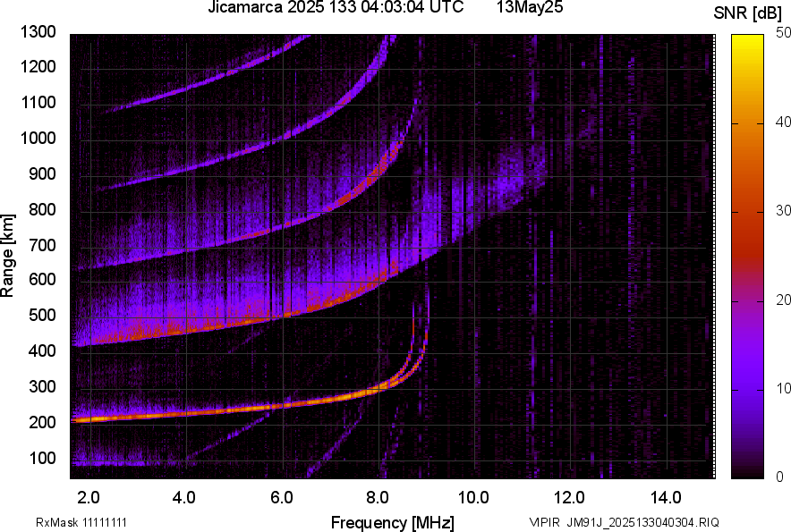Click the colorbar tick value '10'
Screen dimensions: 791x532
[784, 388]
